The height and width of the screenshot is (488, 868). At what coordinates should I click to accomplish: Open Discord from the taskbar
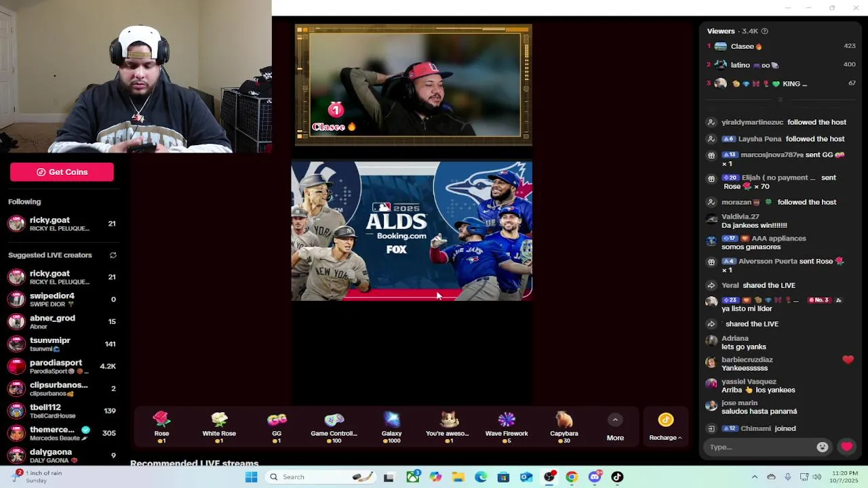click(595, 477)
